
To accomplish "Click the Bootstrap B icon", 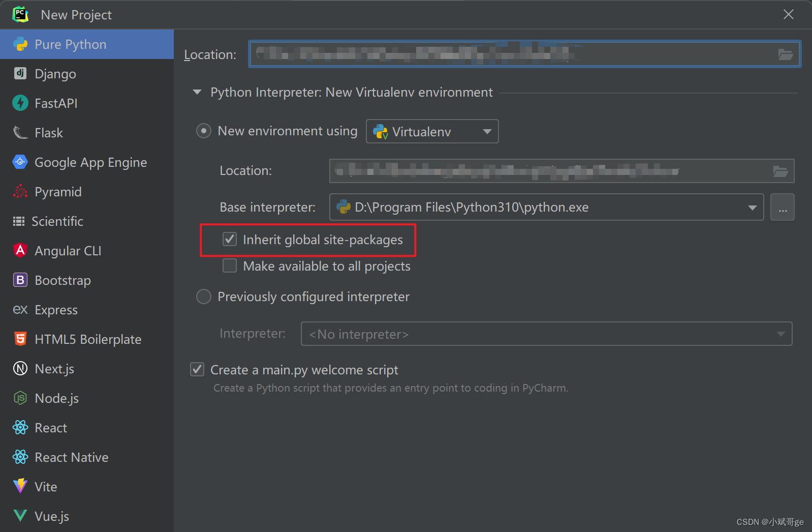I will click(x=20, y=280).
